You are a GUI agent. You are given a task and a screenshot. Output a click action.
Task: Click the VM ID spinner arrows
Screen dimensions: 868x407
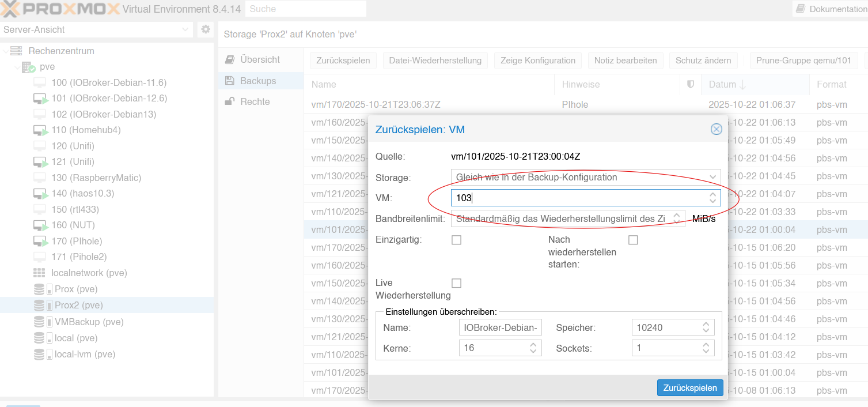[x=713, y=198]
